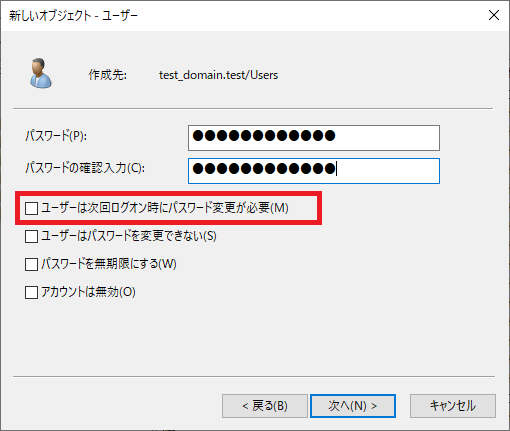Check ユーザーはパスワードを変更できない(S) box
Viewport: 510px width, 431px height.
pos(31,237)
